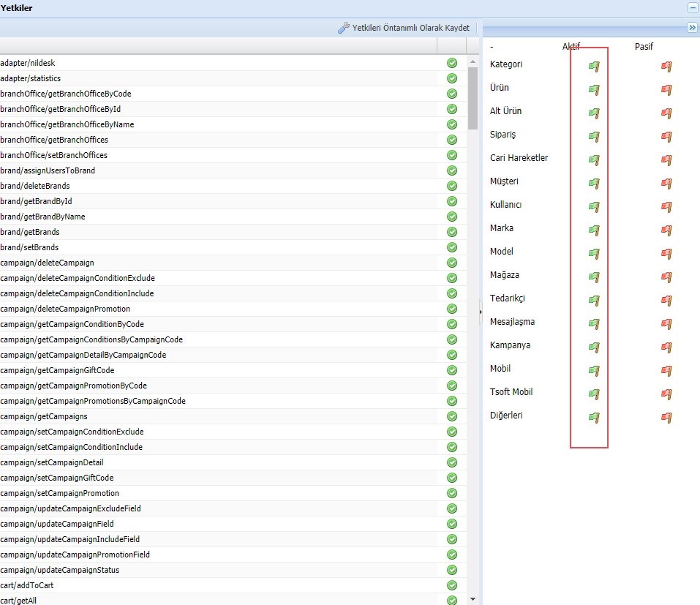
Task: Click the red Pasif flag for Kategori
Action: (x=666, y=67)
